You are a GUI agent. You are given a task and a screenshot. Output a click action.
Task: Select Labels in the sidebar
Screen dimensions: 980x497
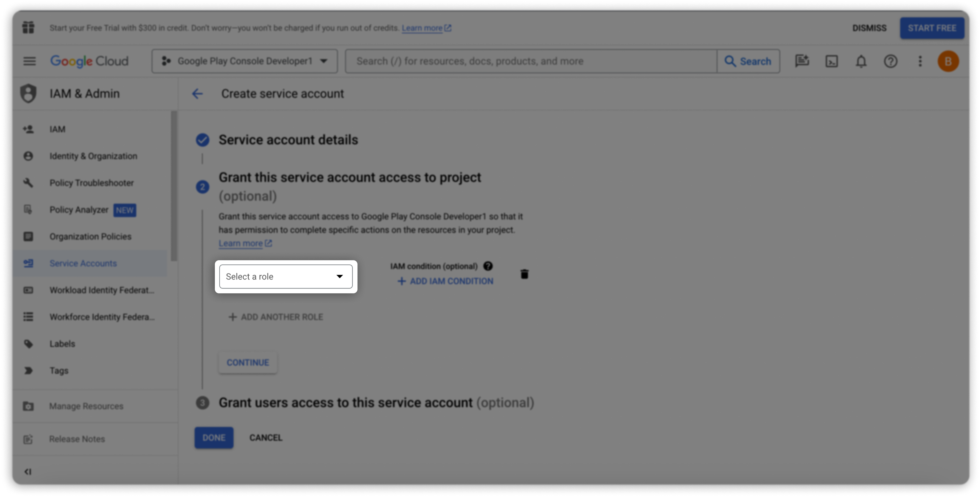(x=62, y=344)
